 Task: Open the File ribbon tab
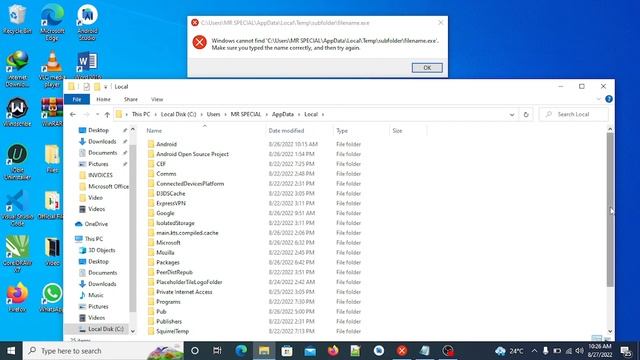tap(77, 99)
